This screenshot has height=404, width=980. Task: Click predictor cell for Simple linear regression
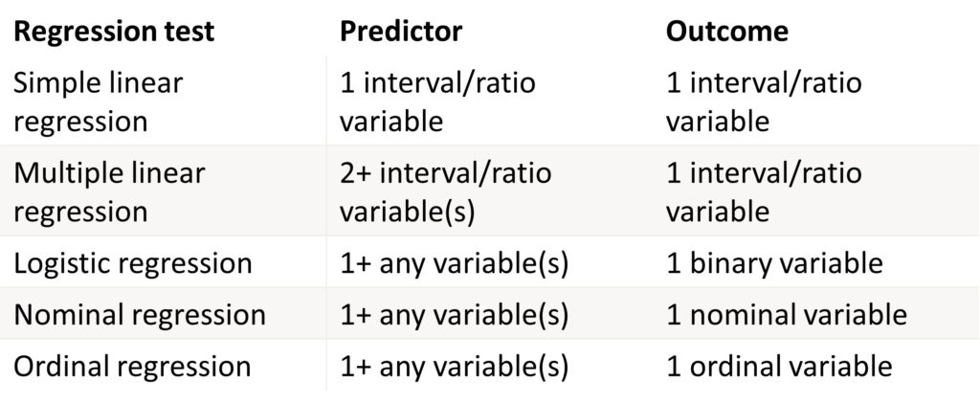[x=437, y=101]
